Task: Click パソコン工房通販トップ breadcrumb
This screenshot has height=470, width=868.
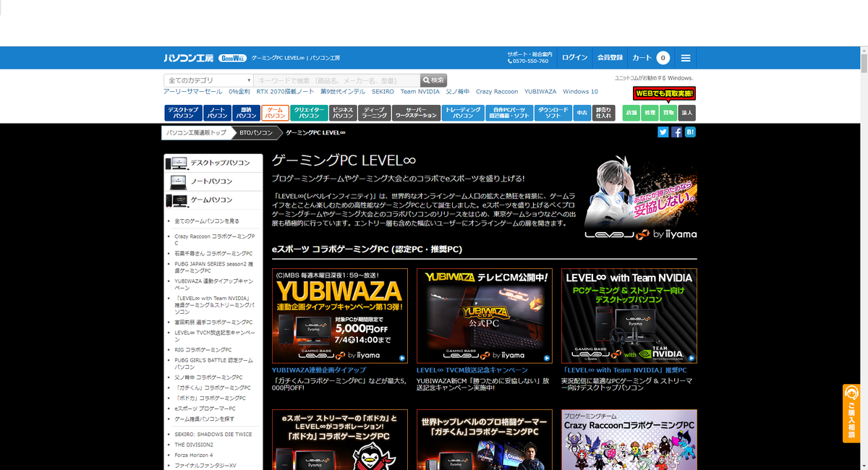Action: [196, 132]
